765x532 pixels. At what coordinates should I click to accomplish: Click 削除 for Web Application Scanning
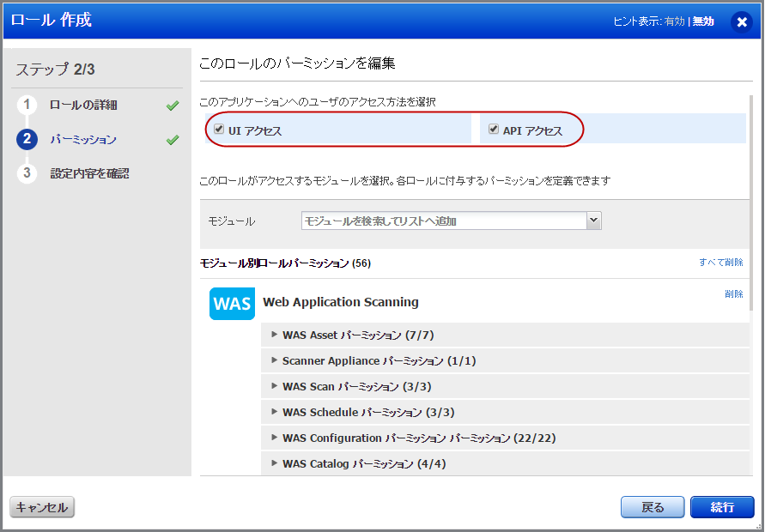click(734, 293)
